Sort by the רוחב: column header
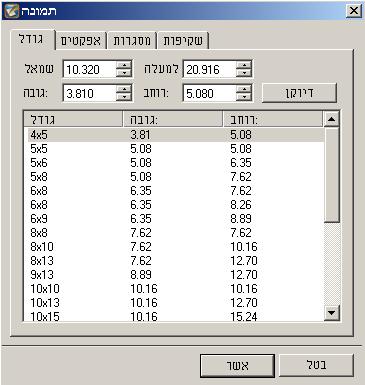 point(273,119)
